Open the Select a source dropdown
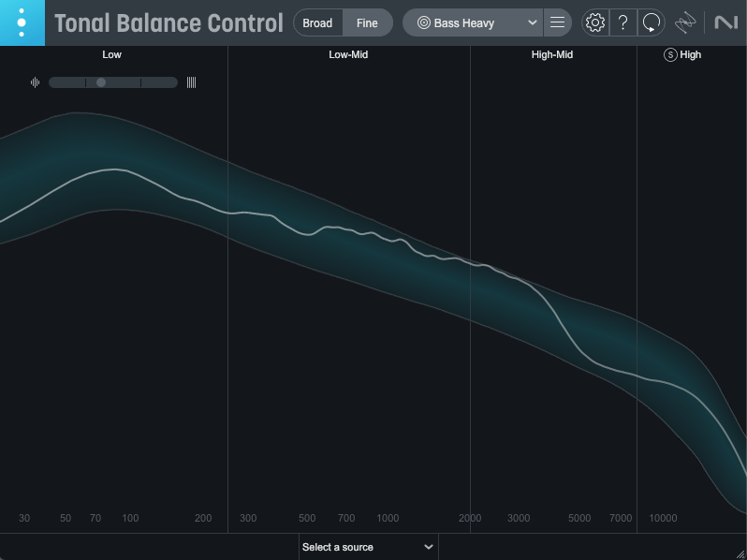The height and width of the screenshot is (560, 747). (x=368, y=547)
